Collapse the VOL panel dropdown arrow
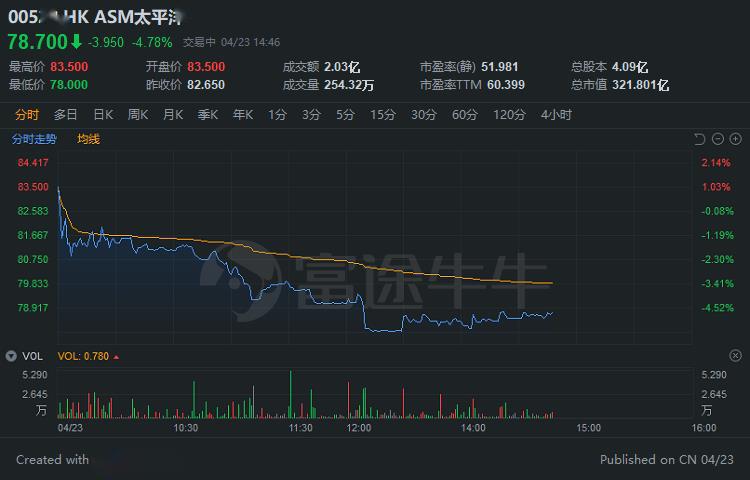 pos(11,356)
